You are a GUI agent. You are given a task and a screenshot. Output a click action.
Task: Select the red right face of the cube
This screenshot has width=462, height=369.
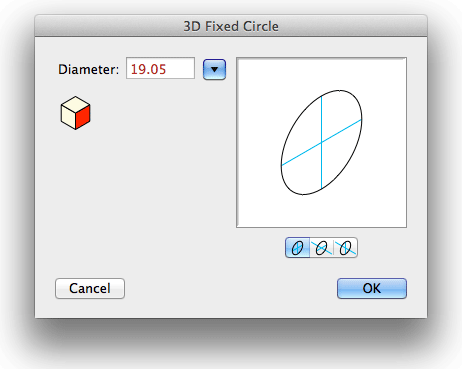pyautogui.click(x=83, y=117)
